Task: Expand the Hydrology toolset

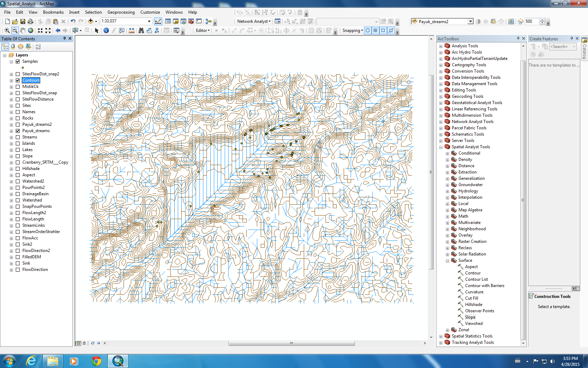Action: pyautogui.click(x=447, y=191)
